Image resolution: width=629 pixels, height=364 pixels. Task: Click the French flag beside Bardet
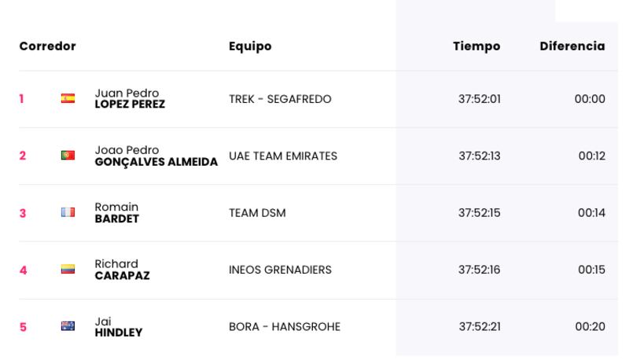[68, 212]
